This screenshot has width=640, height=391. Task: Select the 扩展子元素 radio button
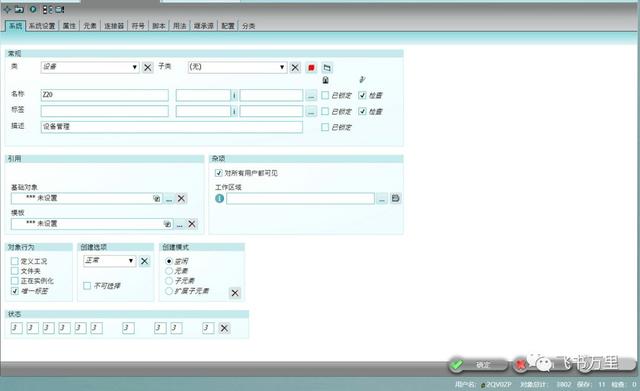[169, 291]
